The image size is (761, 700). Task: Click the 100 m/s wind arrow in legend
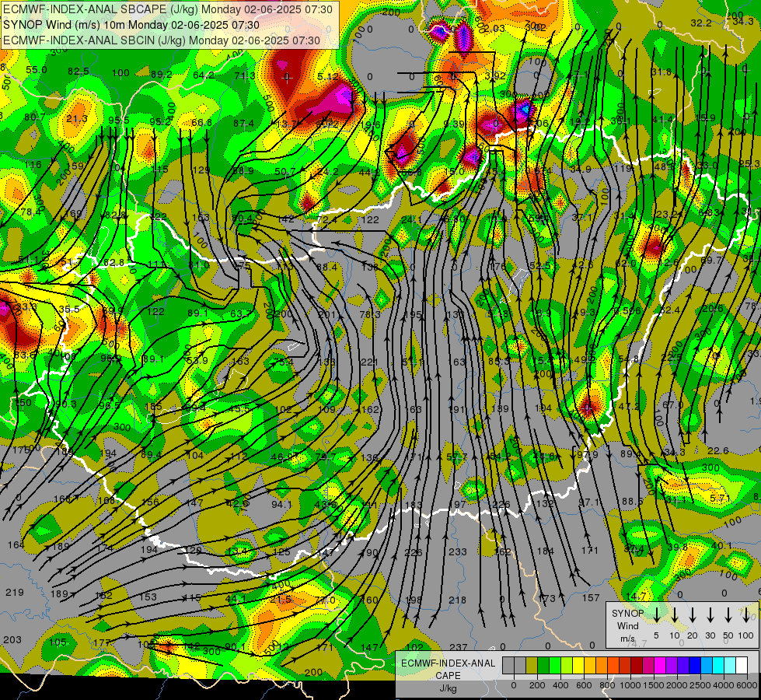tap(746, 615)
